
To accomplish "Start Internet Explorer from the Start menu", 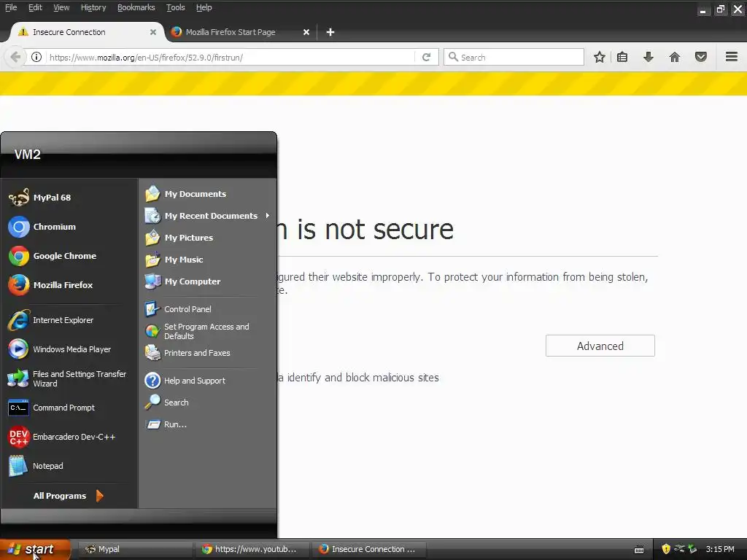I will click(x=69, y=320).
